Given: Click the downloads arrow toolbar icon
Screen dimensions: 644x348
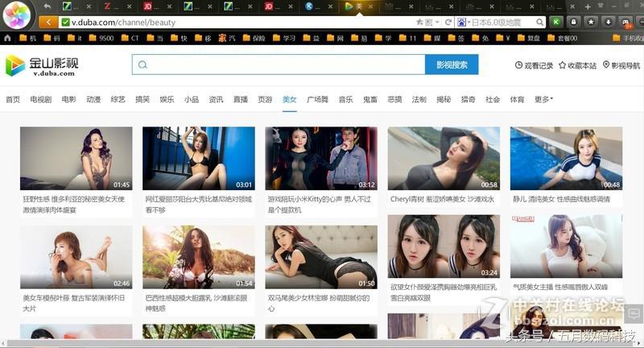Looking at the screenshot, I should pos(609,23).
